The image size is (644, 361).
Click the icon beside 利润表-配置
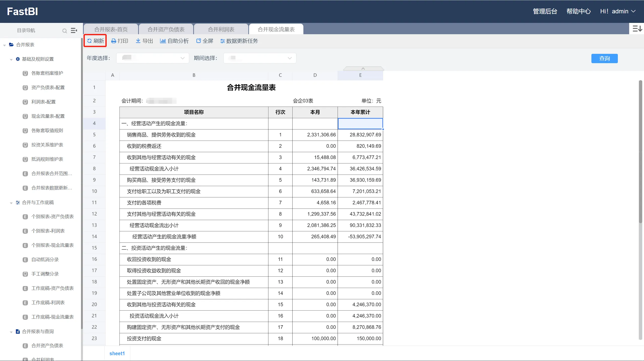pos(25,102)
